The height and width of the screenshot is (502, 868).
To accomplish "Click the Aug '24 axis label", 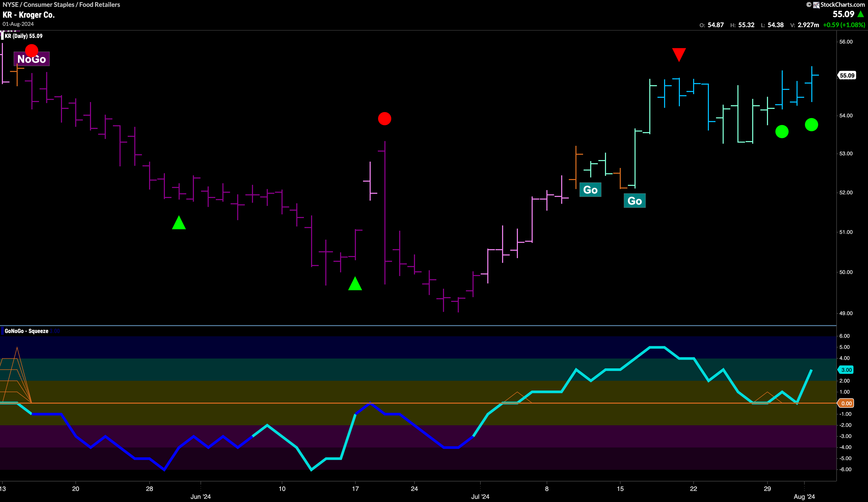I will pyautogui.click(x=804, y=496).
